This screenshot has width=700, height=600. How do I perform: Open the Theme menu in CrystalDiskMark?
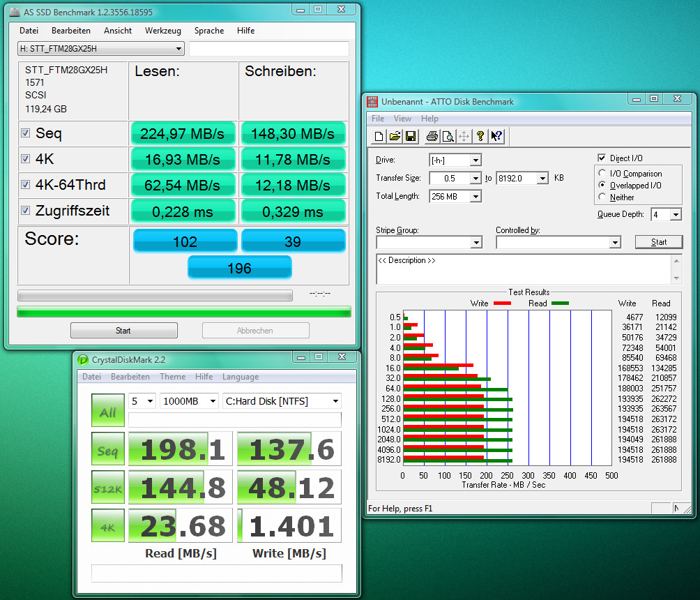click(x=172, y=377)
